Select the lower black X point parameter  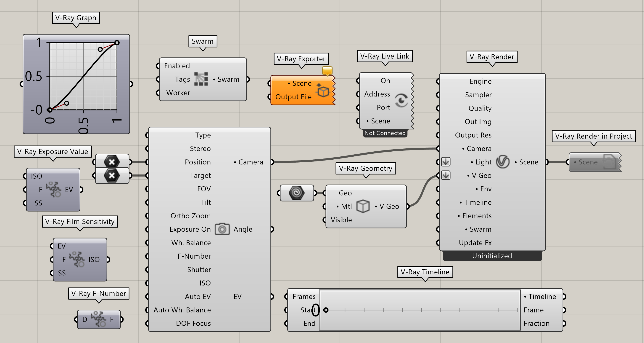[x=112, y=176]
